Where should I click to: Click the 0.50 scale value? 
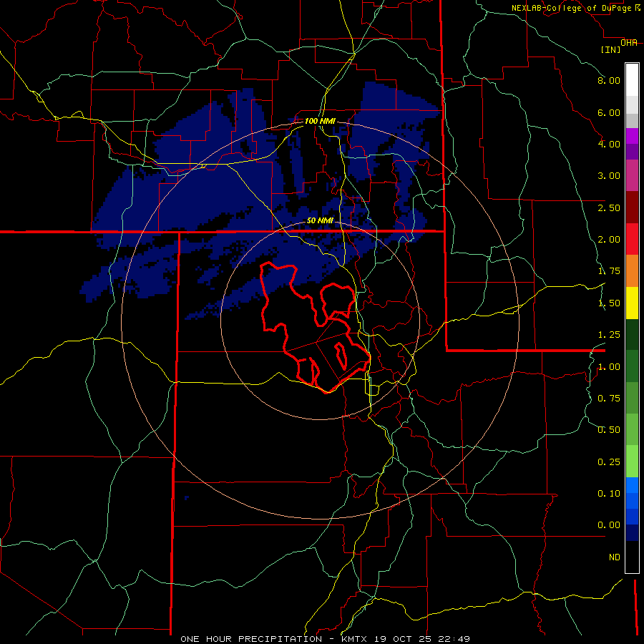[x=609, y=430]
